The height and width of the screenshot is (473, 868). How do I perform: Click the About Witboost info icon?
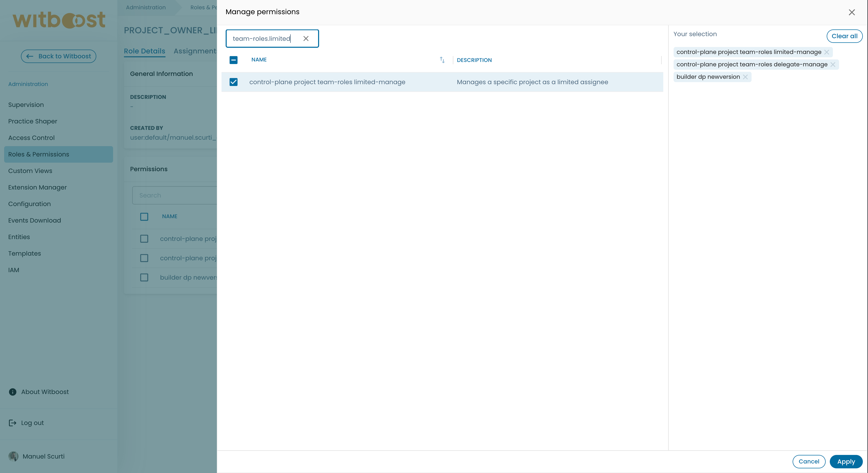[x=12, y=392]
